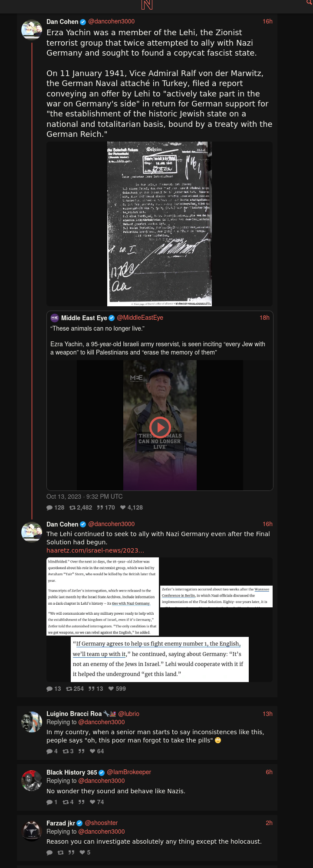Open the Nitter logo home link
313x868 pixels.
[x=147, y=5]
